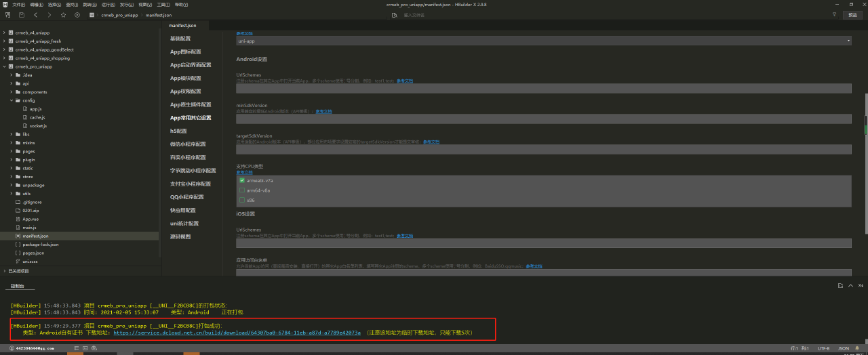
Task: Expand the components folder
Action: [x=12, y=91]
